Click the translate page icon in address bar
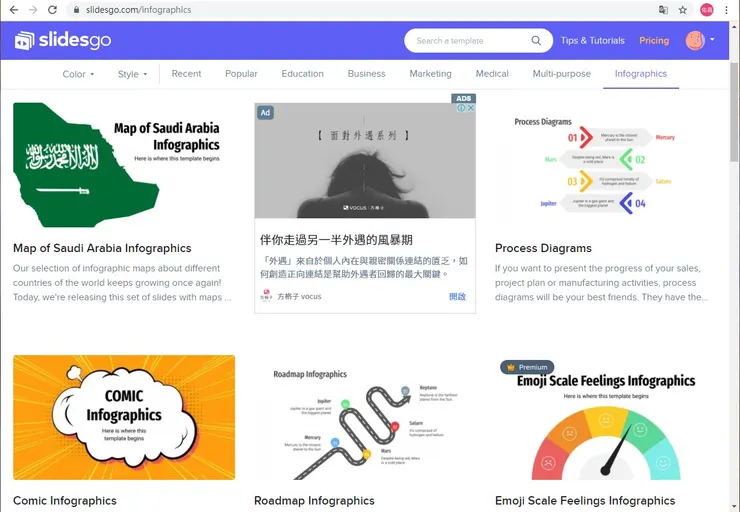Viewport: 740px width, 512px height. click(663, 9)
